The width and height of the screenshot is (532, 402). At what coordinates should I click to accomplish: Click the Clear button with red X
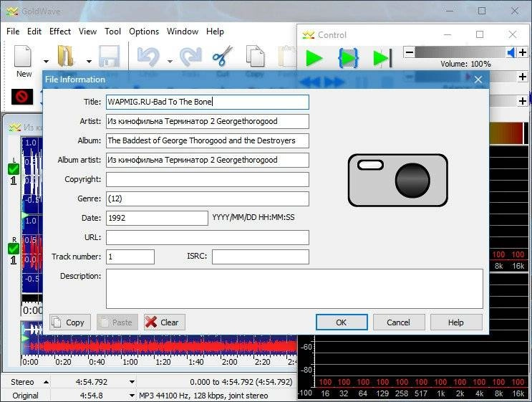pyautogui.click(x=164, y=322)
